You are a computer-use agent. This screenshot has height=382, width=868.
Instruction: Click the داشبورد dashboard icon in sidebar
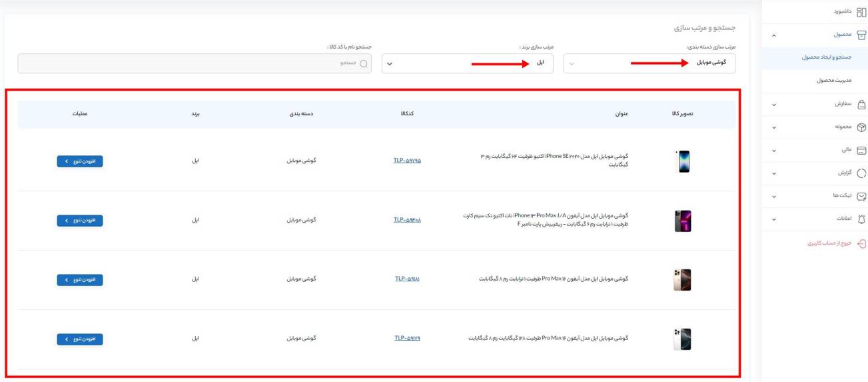(861, 12)
